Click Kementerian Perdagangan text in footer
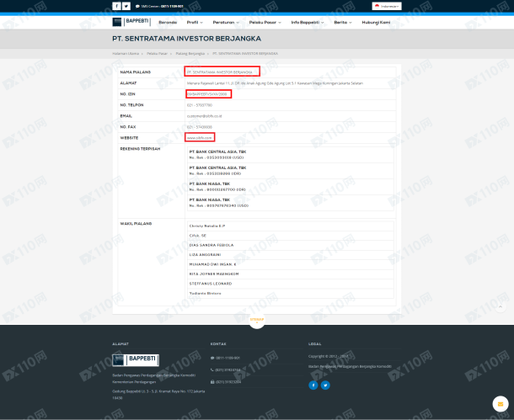 coord(134,381)
